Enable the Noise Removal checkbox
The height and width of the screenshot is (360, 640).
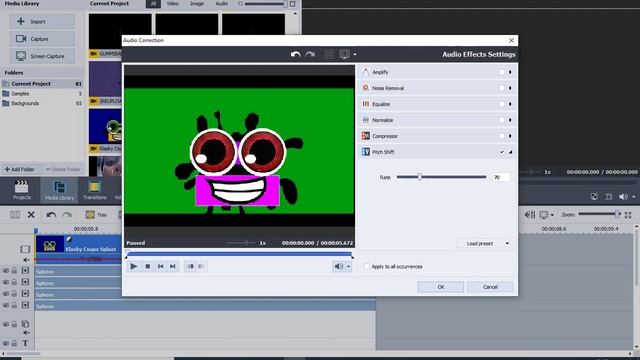click(x=502, y=88)
